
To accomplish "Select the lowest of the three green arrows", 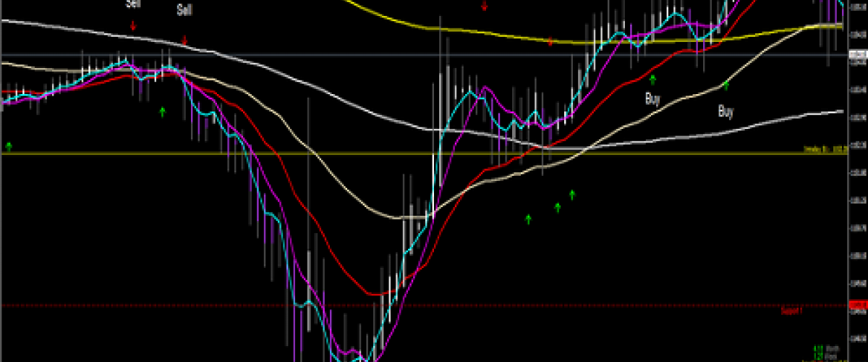I will (x=528, y=218).
